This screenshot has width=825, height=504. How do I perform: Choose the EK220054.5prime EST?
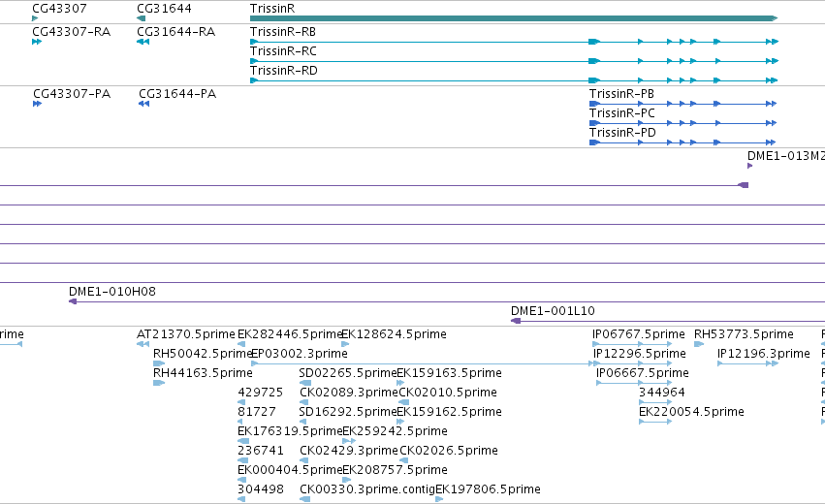(x=691, y=413)
